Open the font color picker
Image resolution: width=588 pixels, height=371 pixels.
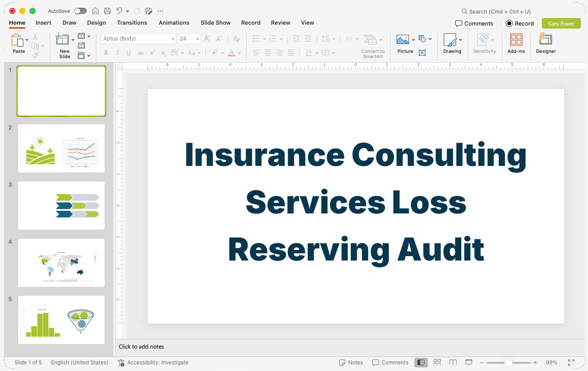coord(231,53)
